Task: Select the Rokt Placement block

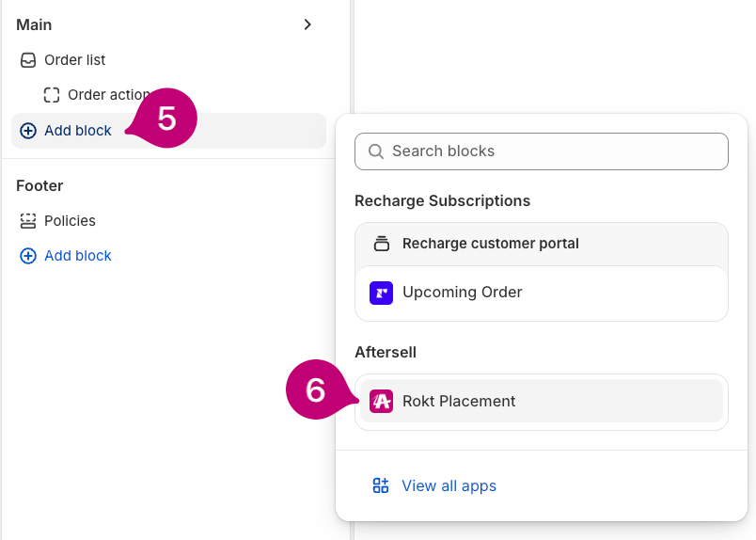Action: (x=541, y=402)
